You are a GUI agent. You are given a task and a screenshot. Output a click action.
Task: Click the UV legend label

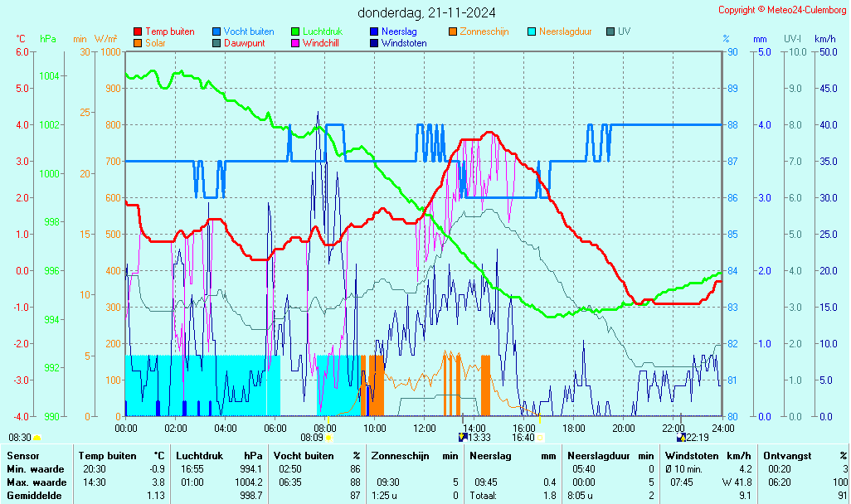(624, 31)
